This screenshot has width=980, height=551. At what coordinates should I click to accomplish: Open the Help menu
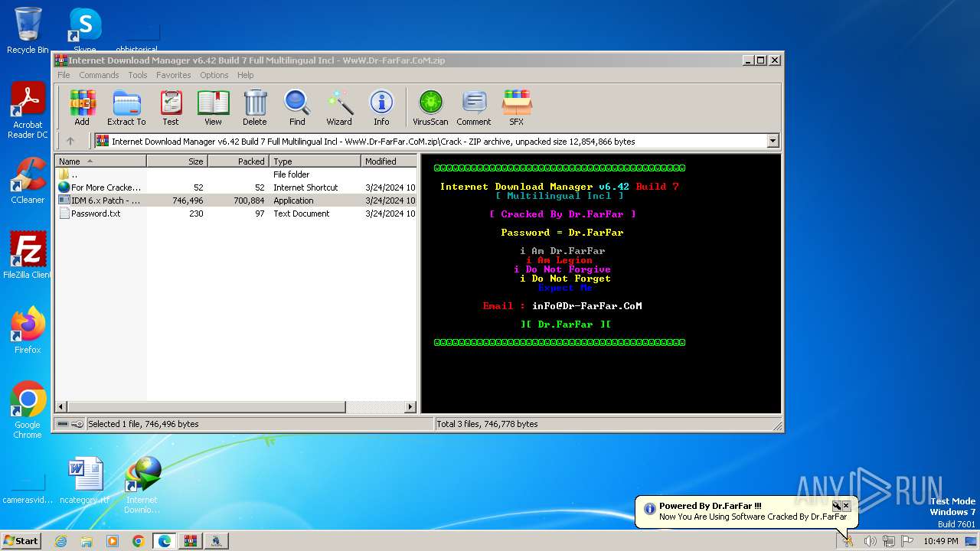[245, 75]
